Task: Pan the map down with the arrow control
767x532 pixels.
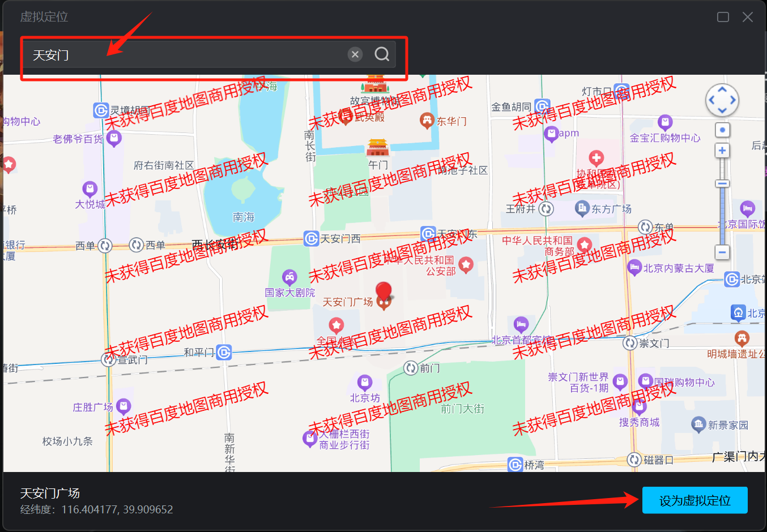Action: tap(722, 111)
